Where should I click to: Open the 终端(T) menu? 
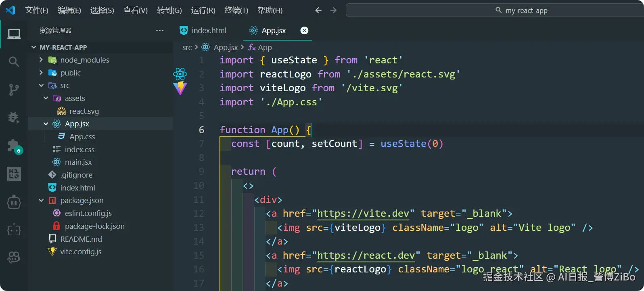click(x=236, y=10)
